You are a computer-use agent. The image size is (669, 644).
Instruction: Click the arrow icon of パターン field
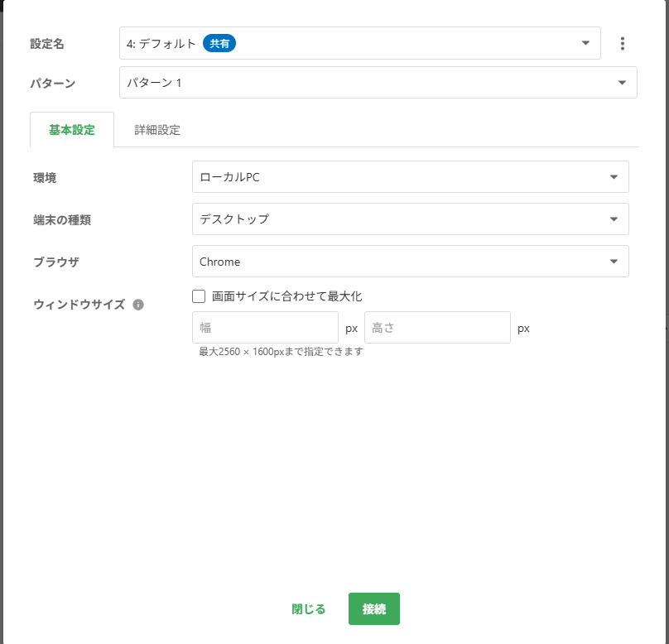pos(622,83)
